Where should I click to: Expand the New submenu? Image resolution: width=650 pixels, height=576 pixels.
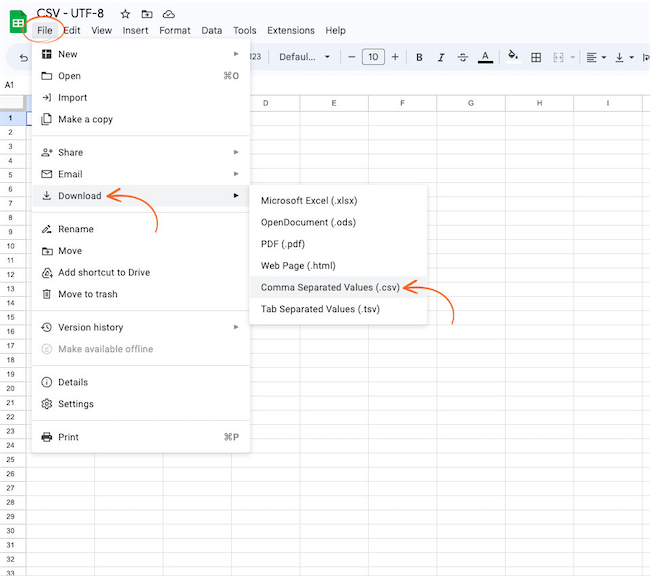[x=141, y=54]
